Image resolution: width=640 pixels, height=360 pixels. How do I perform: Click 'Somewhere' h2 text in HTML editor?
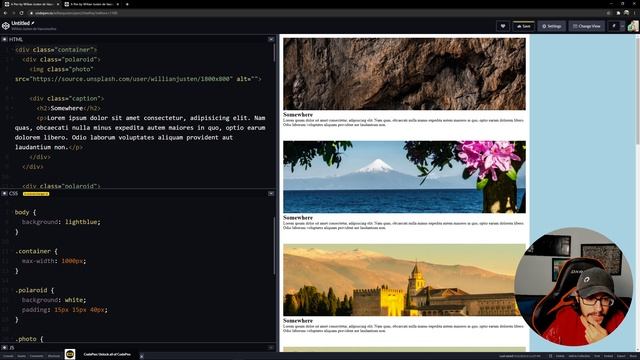pos(67,108)
